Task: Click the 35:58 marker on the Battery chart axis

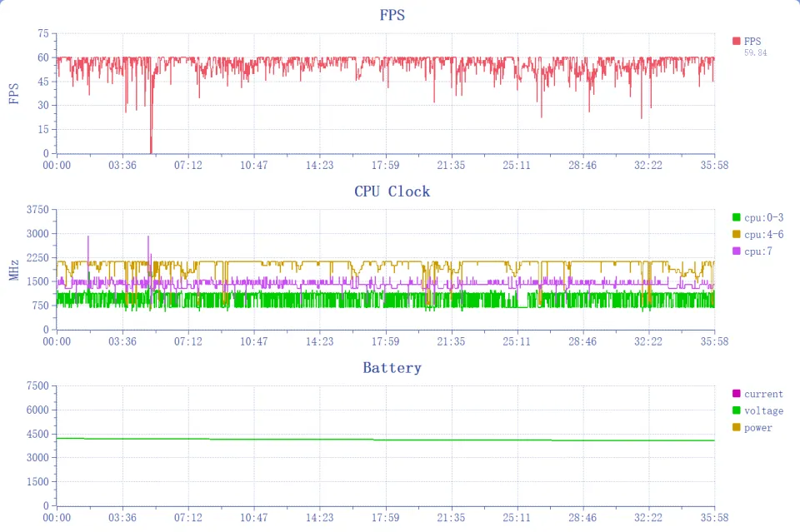Action: tap(714, 517)
